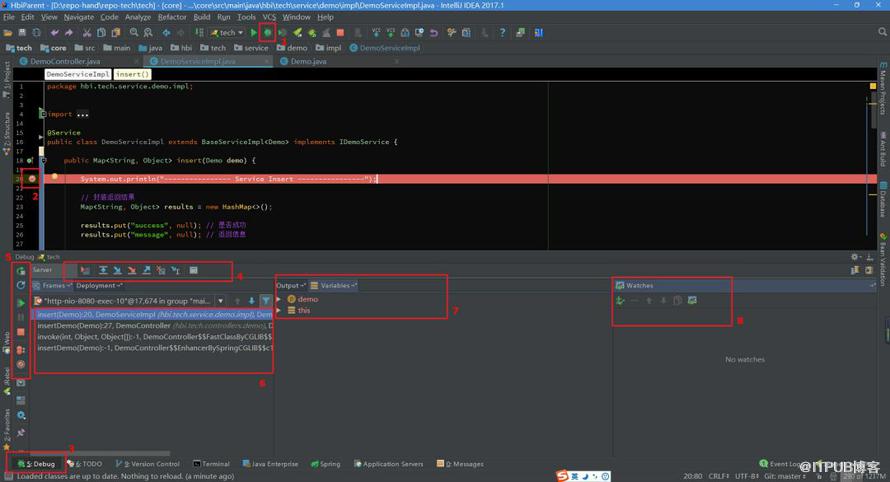Click the Undo arrow in main toolbar
890x482 pixels.
(x=54, y=33)
